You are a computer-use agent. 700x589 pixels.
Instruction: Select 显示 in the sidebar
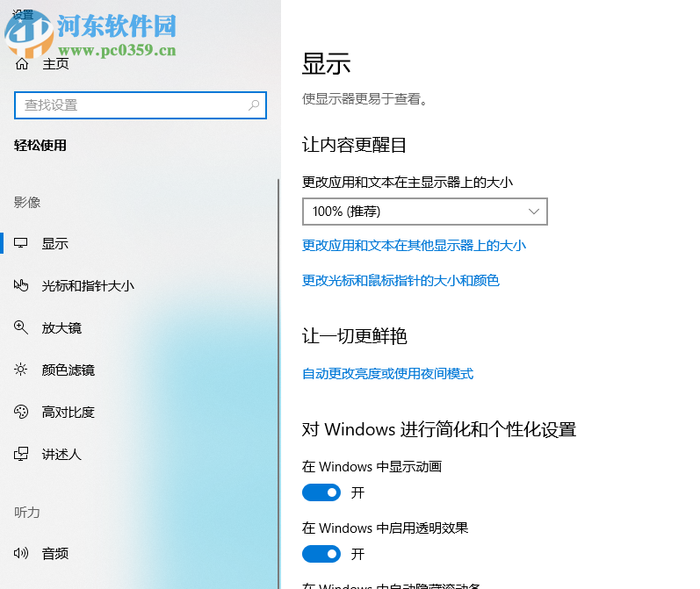coord(54,244)
